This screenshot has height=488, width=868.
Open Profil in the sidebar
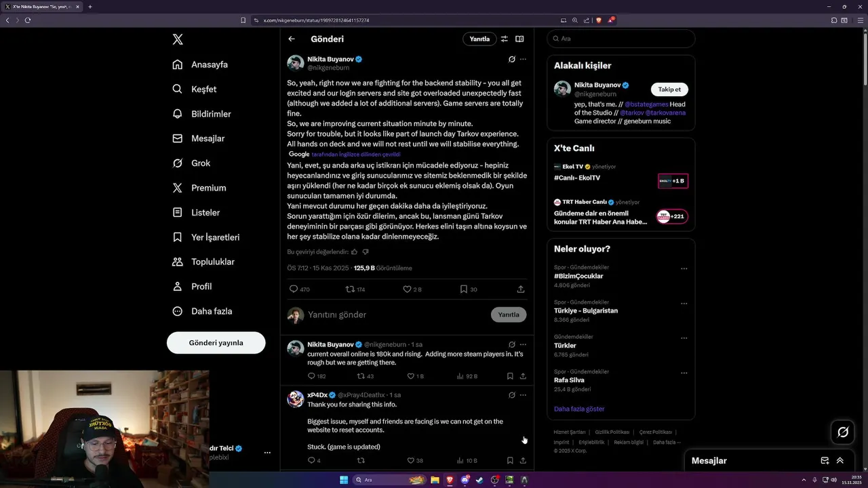pos(193,286)
